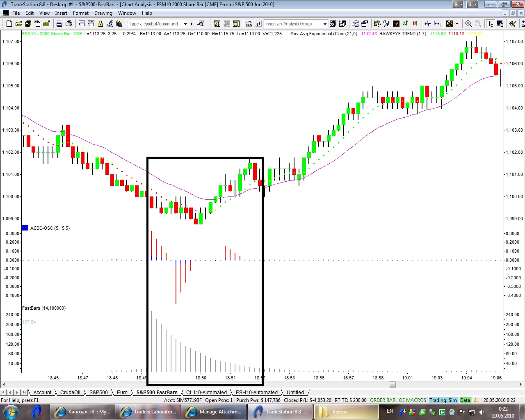Select the Pointer arrow tool
Viewport: 525px width, 420px height.
[491, 23]
